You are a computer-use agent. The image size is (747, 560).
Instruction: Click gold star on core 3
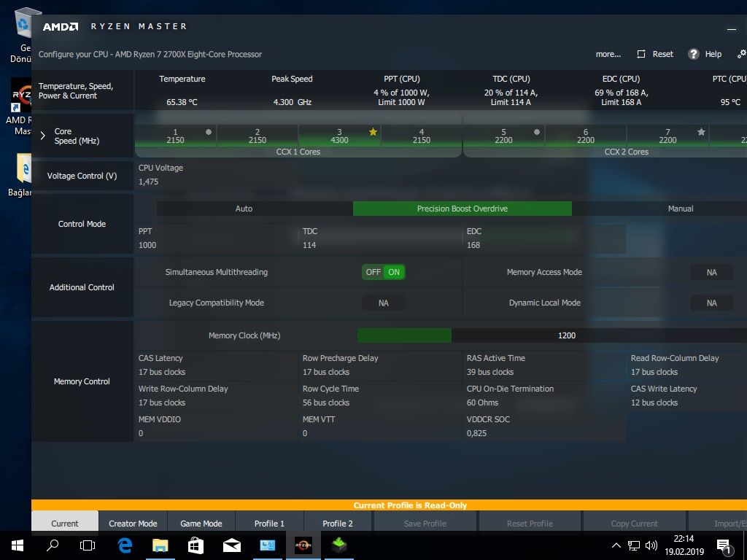click(x=373, y=132)
